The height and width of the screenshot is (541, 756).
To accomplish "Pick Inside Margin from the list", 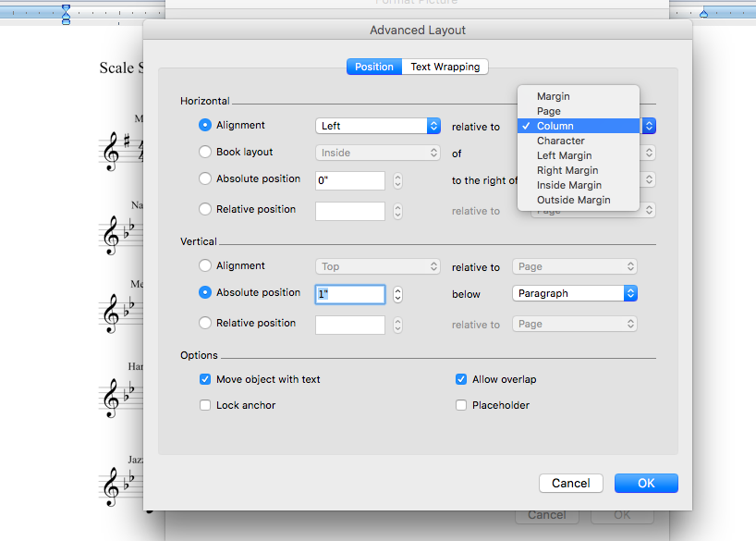I will [x=568, y=185].
